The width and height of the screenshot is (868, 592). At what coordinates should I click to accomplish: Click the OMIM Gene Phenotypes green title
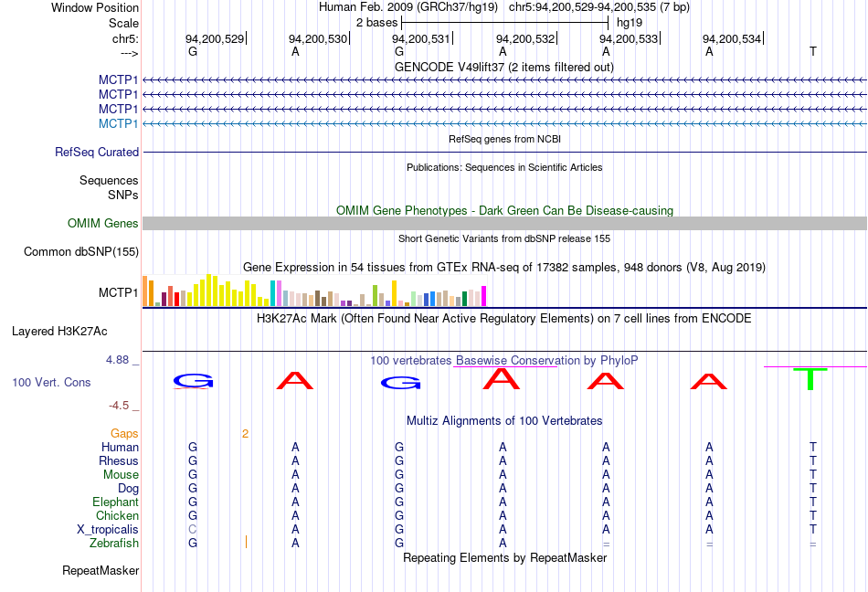(504, 210)
